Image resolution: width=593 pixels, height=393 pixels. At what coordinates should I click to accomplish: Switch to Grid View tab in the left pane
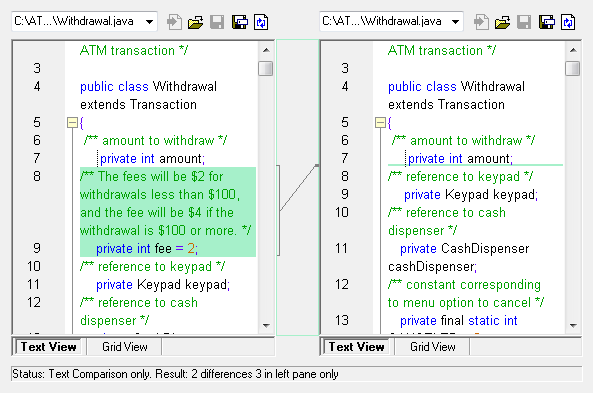[124, 347]
